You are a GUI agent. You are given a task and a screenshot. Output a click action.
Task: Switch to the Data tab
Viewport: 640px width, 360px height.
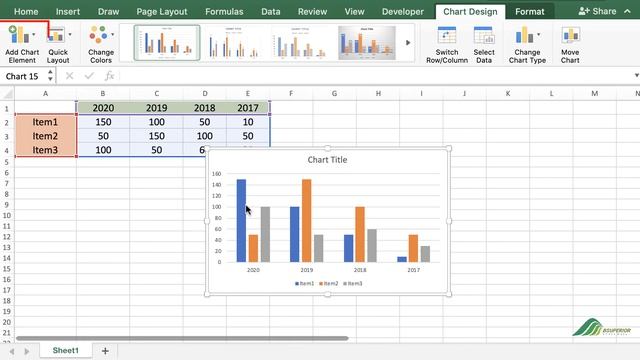(271, 11)
